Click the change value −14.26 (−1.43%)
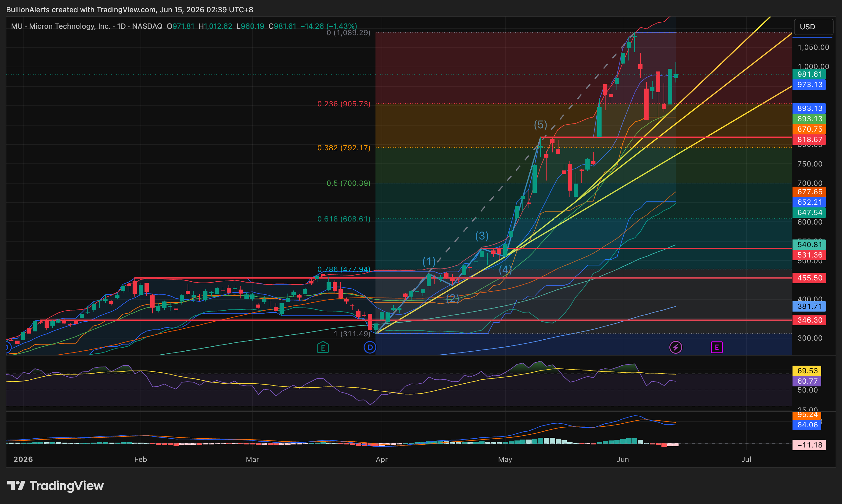Viewport: 842px width, 504px height. pos(328,26)
